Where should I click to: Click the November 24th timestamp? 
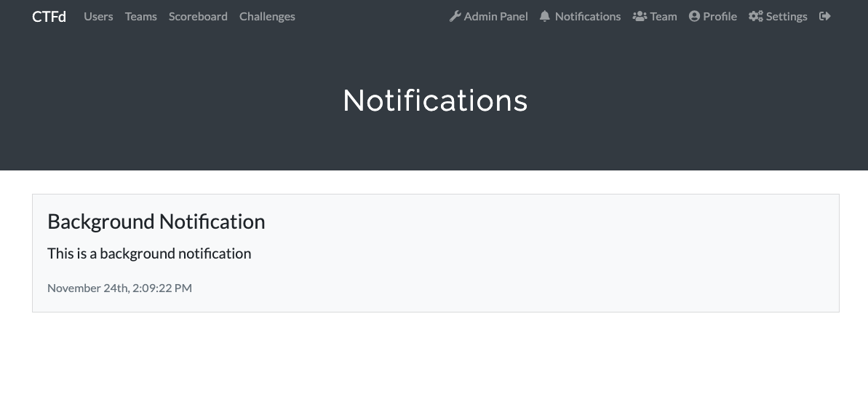click(119, 288)
